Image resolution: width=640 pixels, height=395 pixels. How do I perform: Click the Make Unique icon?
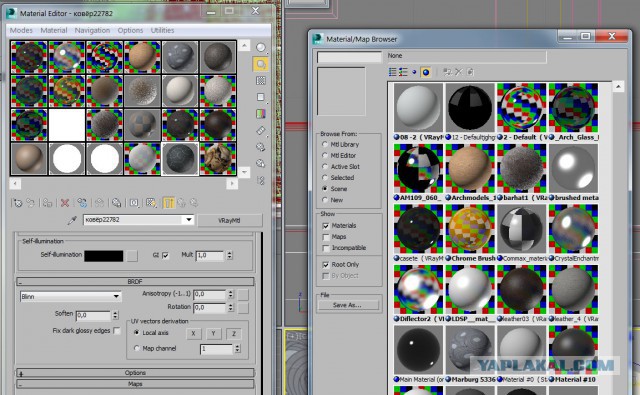click(99, 203)
